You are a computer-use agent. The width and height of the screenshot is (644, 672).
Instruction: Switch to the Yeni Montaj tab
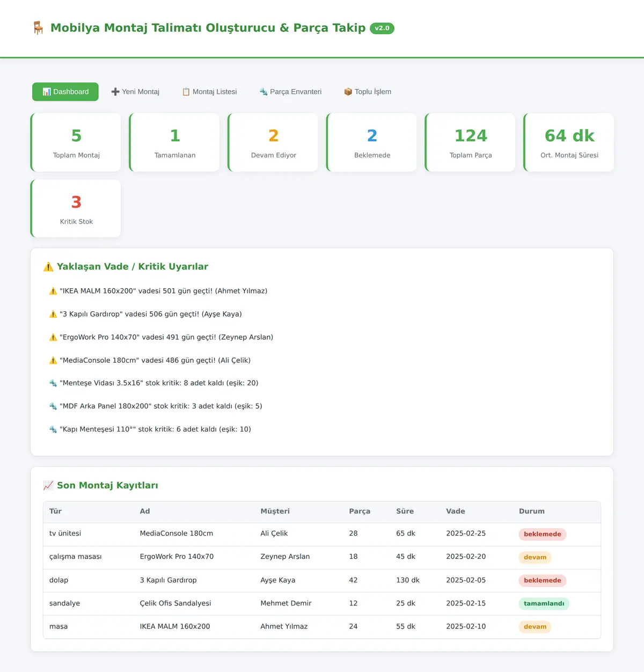tap(135, 92)
